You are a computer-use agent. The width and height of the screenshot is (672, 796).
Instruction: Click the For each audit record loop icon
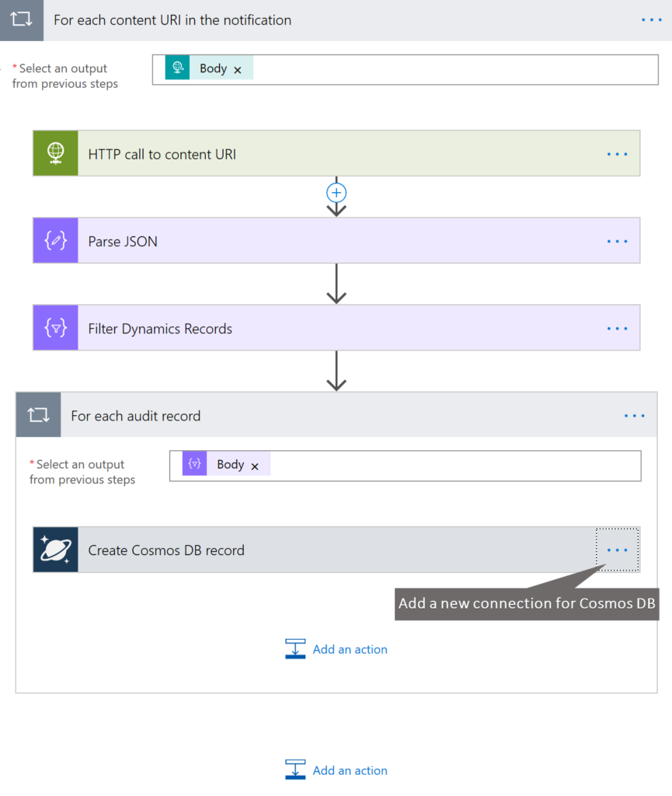(x=37, y=415)
